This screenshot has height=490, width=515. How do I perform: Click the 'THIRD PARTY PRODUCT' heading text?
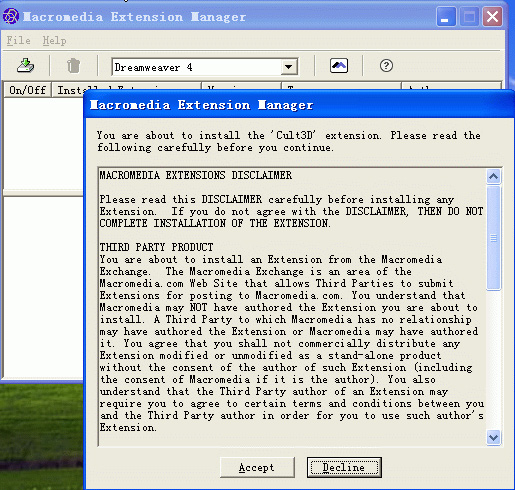pyautogui.click(x=156, y=247)
